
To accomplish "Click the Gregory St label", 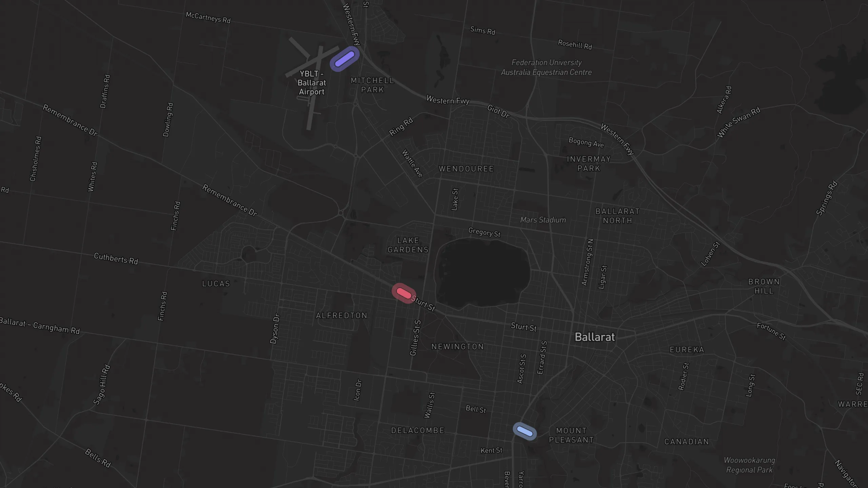I will pyautogui.click(x=484, y=232).
